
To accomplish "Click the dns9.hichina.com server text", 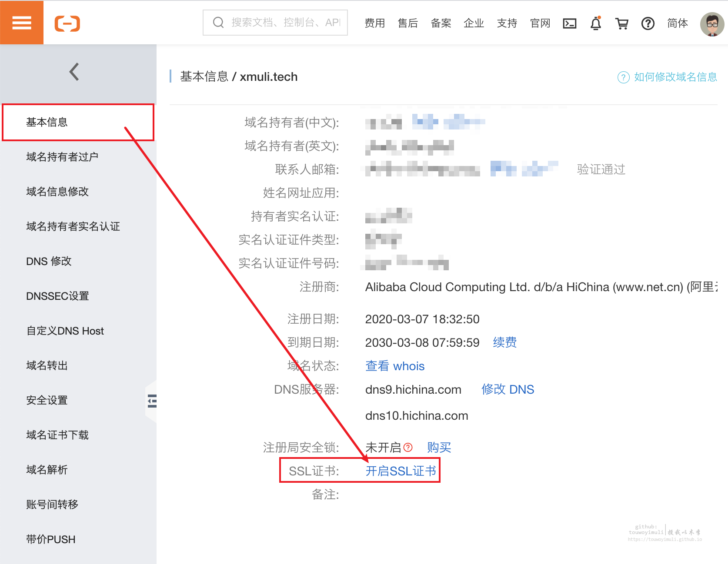I will point(413,389).
